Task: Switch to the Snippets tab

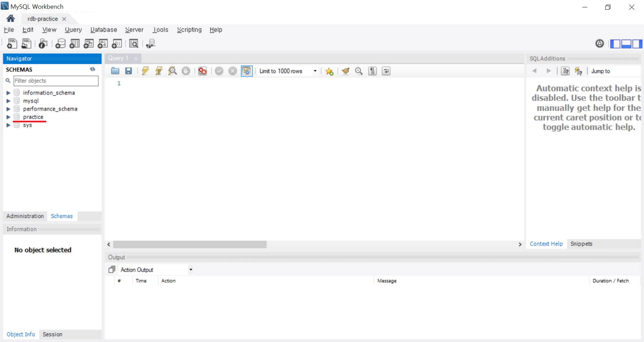Action: pos(581,244)
